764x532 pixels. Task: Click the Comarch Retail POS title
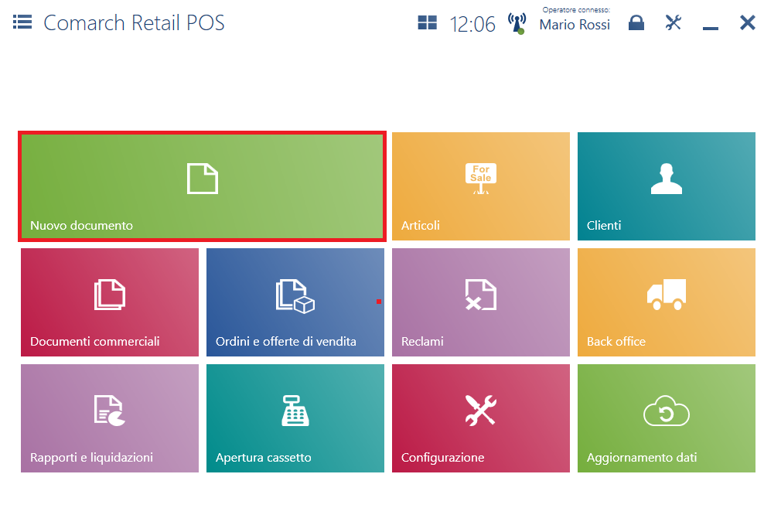[134, 23]
